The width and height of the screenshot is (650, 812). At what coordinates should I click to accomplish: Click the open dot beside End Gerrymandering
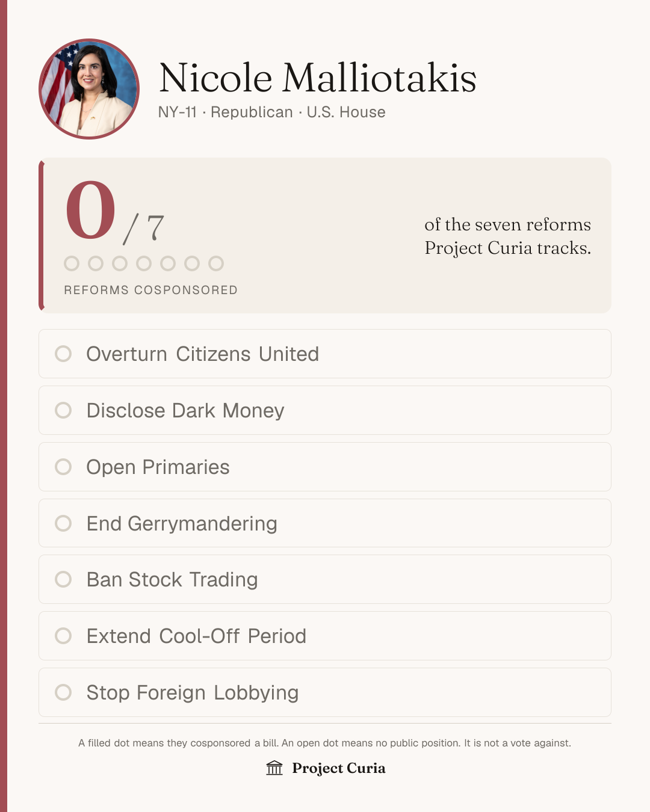click(63, 523)
